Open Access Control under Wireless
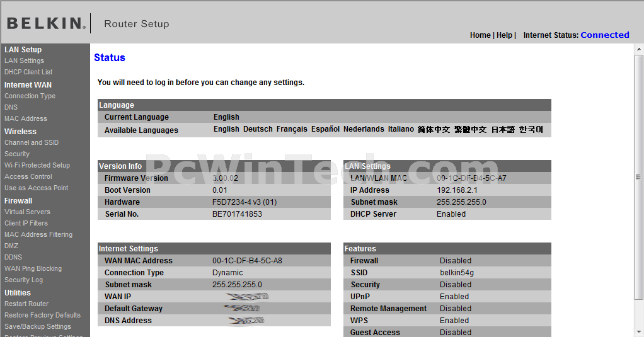Viewport: 644px width, 337px height. click(28, 176)
